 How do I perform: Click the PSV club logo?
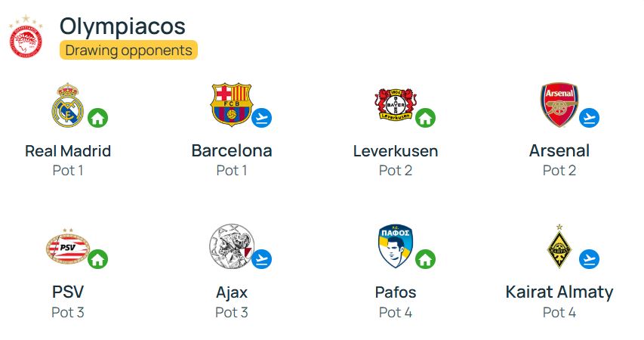(x=68, y=246)
